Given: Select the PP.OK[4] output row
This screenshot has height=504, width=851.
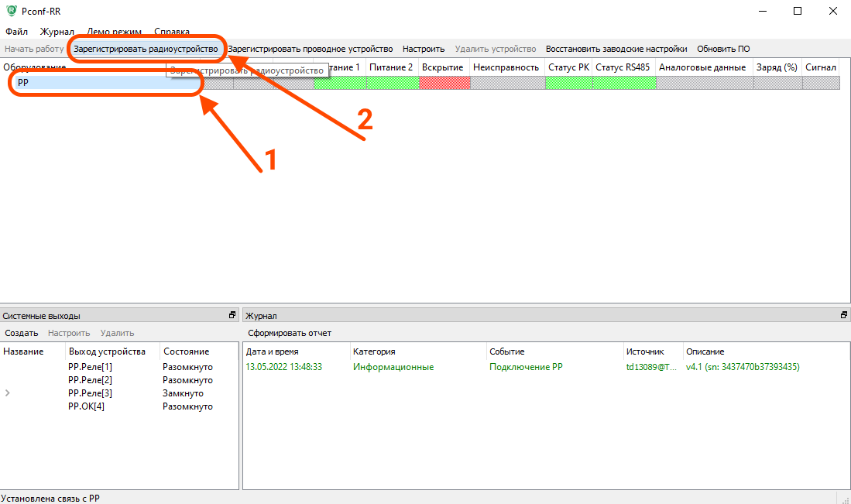Looking at the screenshot, I should click(86, 406).
